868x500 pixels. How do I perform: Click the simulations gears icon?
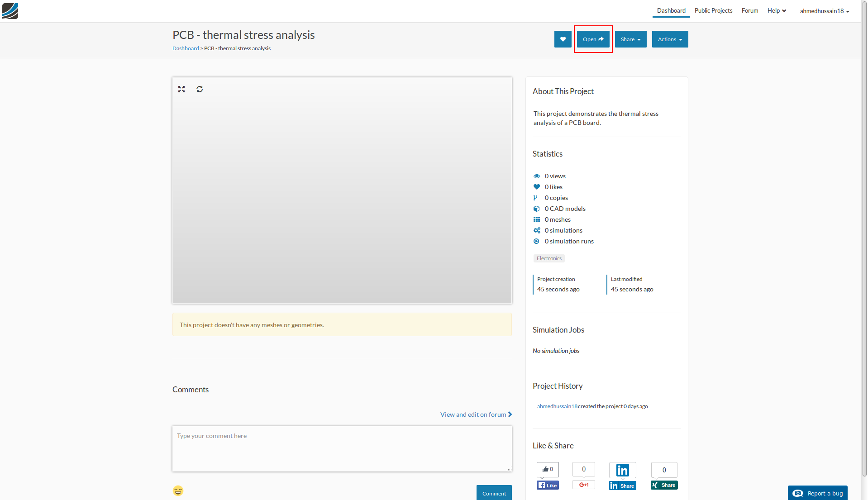click(x=537, y=230)
